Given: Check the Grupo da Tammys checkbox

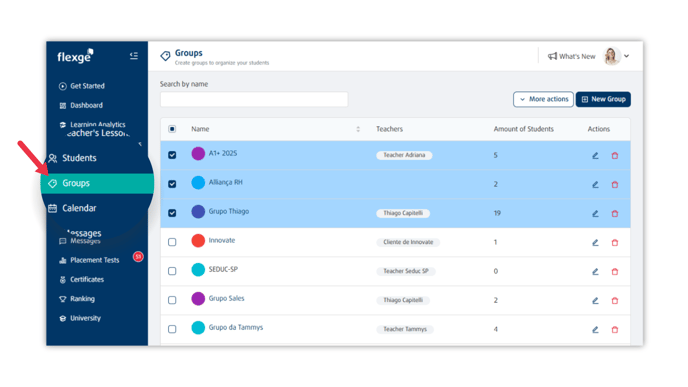Looking at the screenshot, I should click(x=172, y=329).
